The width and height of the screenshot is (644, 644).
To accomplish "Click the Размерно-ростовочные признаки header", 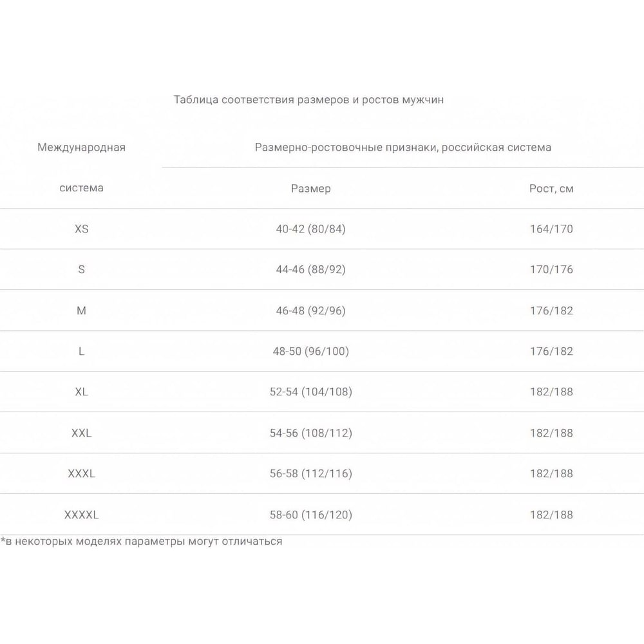I will click(403, 147).
